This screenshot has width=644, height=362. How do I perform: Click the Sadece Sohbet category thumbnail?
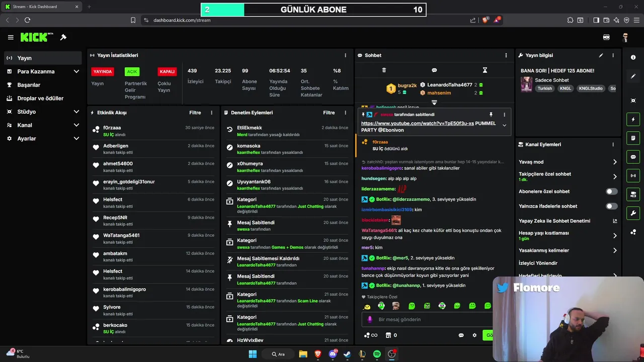click(526, 84)
